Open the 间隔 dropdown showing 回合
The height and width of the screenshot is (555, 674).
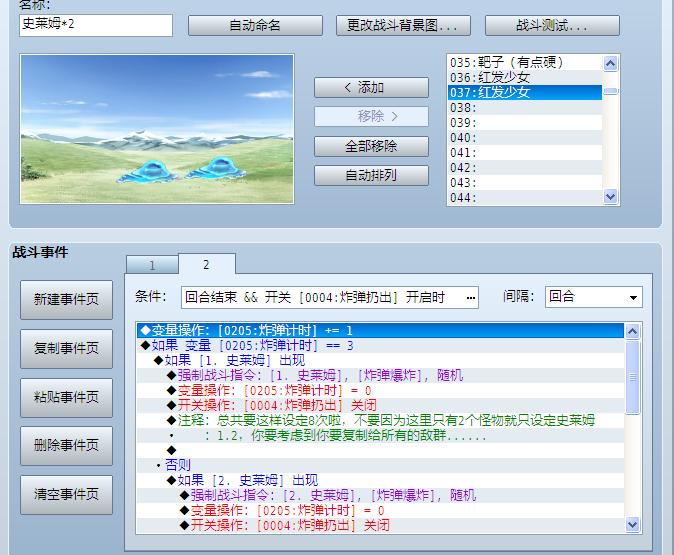(x=594, y=297)
